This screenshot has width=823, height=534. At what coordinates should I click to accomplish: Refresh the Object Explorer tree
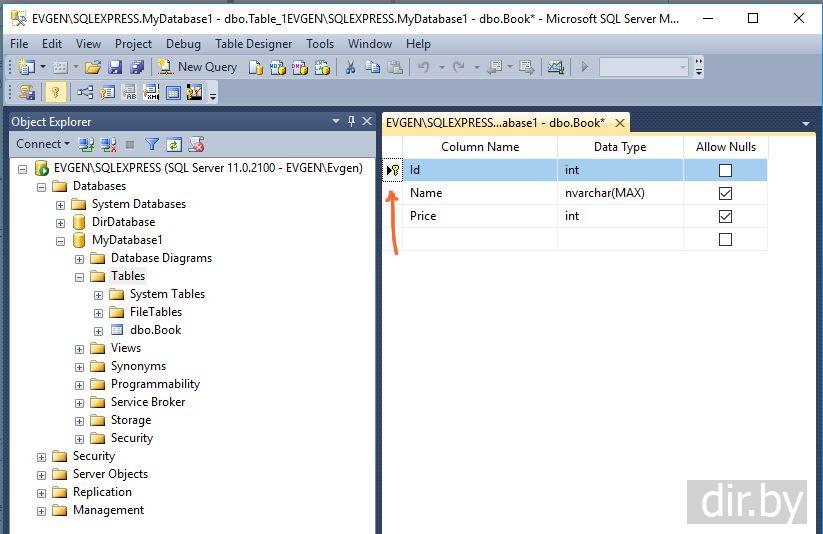(x=174, y=144)
